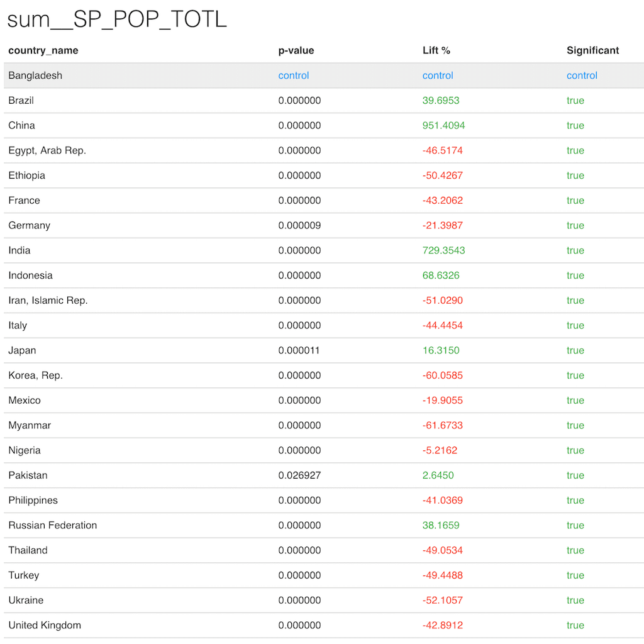
Task: Click Germany's p-value 0.000009
Action: (299, 225)
